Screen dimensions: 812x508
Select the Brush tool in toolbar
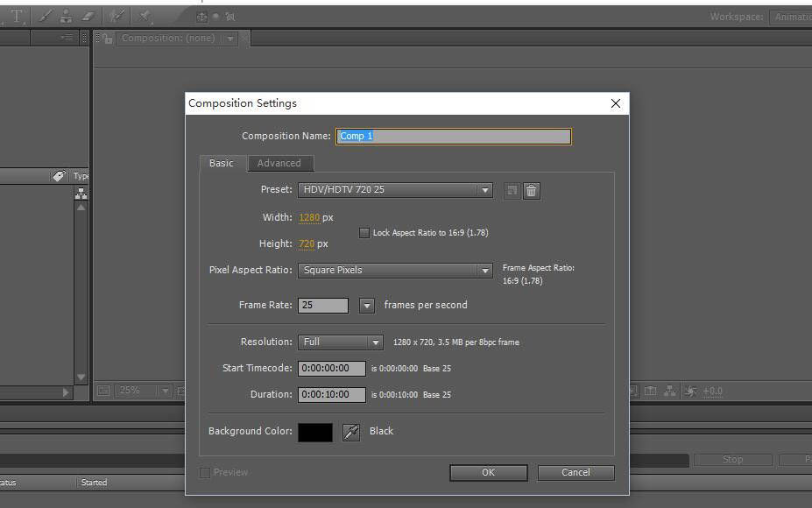pyautogui.click(x=46, y=17)
